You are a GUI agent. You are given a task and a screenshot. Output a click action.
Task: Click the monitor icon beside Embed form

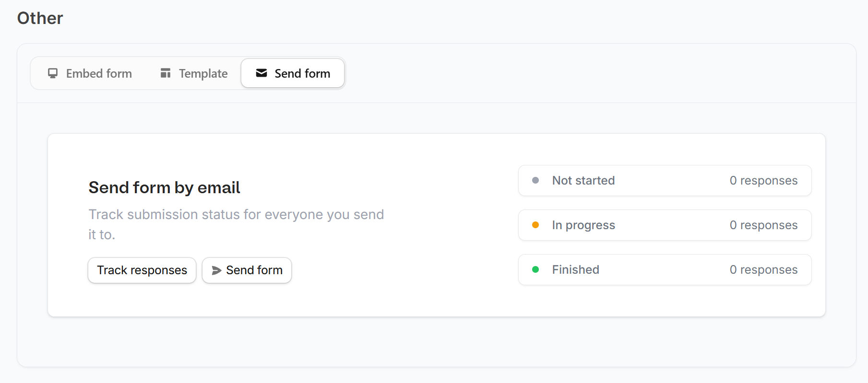pos(53,73)
